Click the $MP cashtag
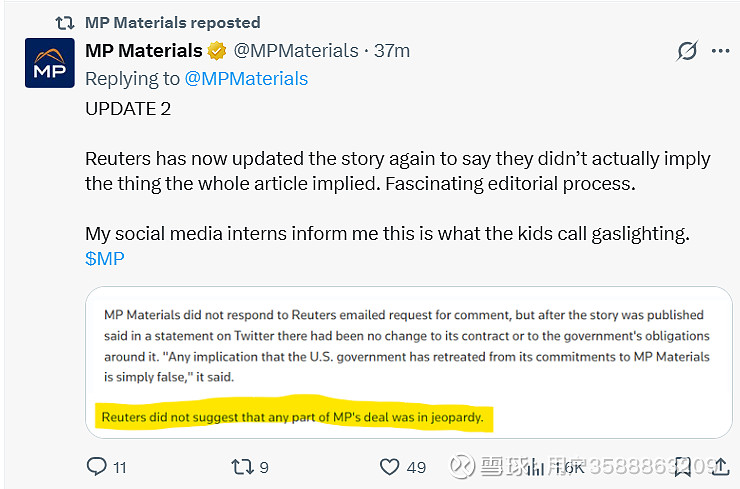740x489 pixels. (x=105, y=258)
